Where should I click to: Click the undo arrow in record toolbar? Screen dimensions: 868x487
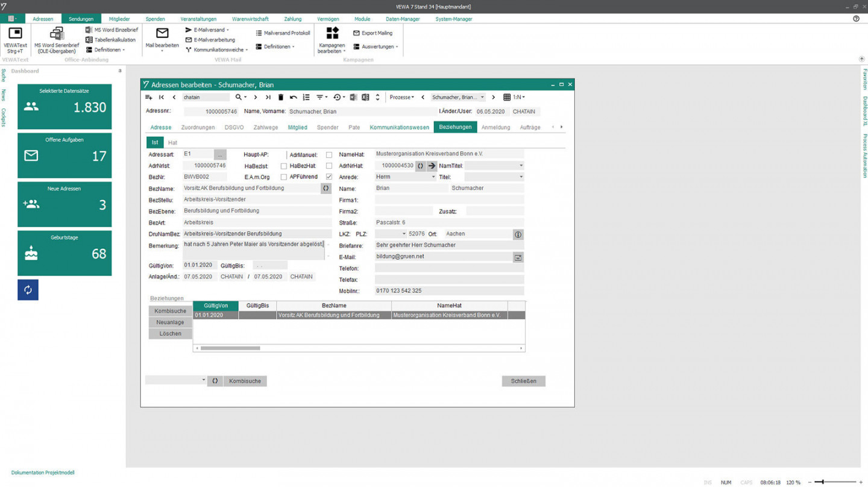click(294, 97)
